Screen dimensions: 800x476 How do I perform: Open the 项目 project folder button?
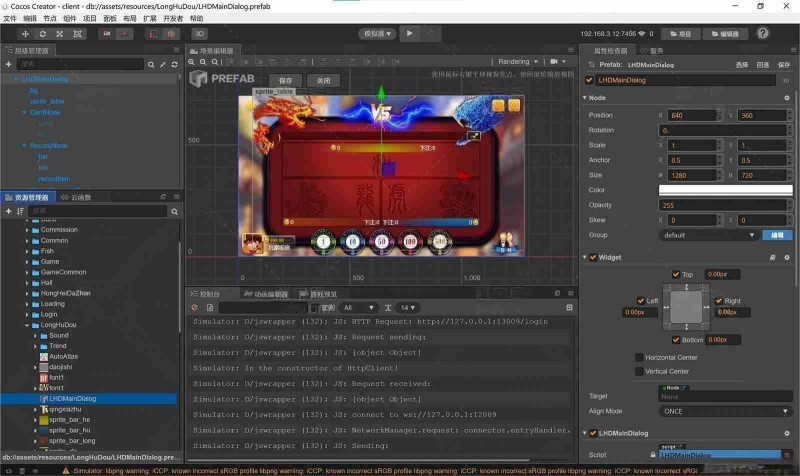tap(680, 34)
